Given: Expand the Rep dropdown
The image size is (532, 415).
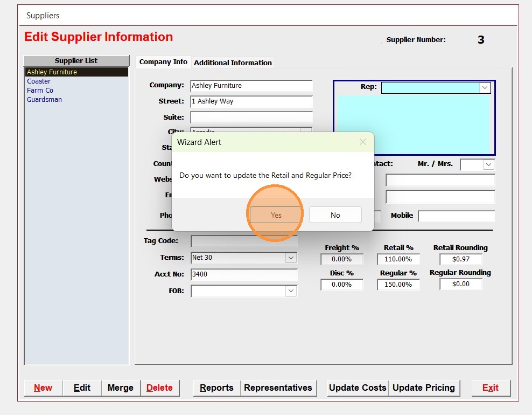Looking at the screenshot, I should tap(485, 87).
